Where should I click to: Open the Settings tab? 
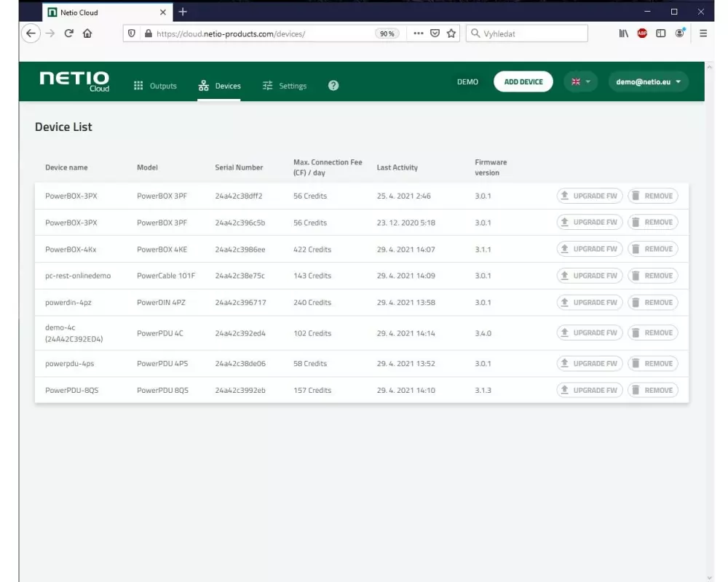[x=285, y=86]
